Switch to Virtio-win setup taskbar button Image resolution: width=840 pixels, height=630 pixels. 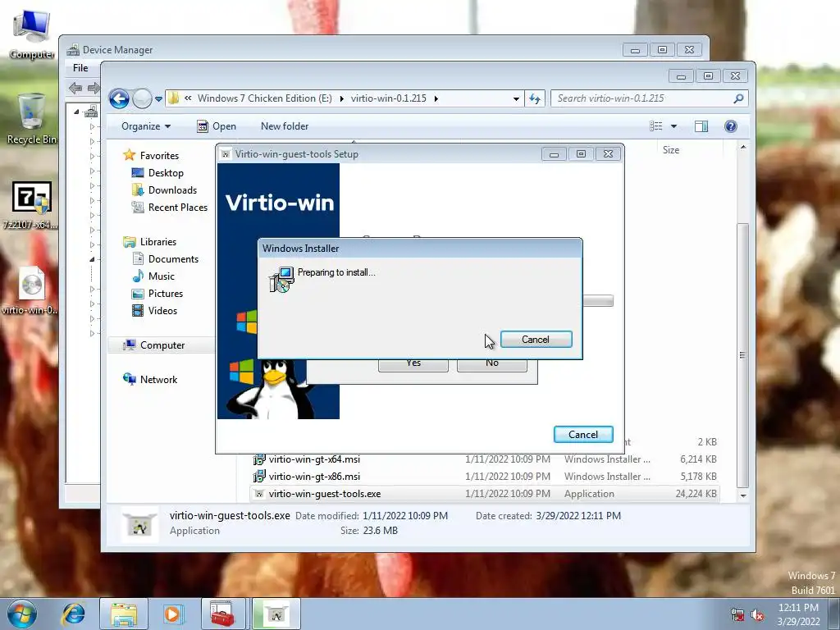pos(276,614)
